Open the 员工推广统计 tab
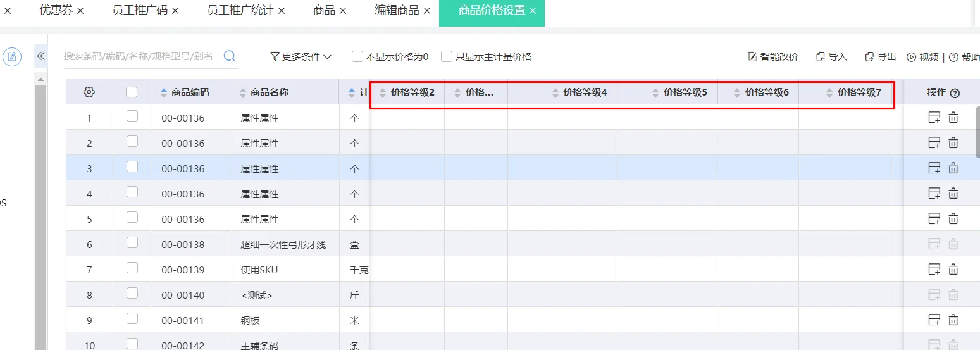This screenshot has width=980, height=350. point(240,10)
